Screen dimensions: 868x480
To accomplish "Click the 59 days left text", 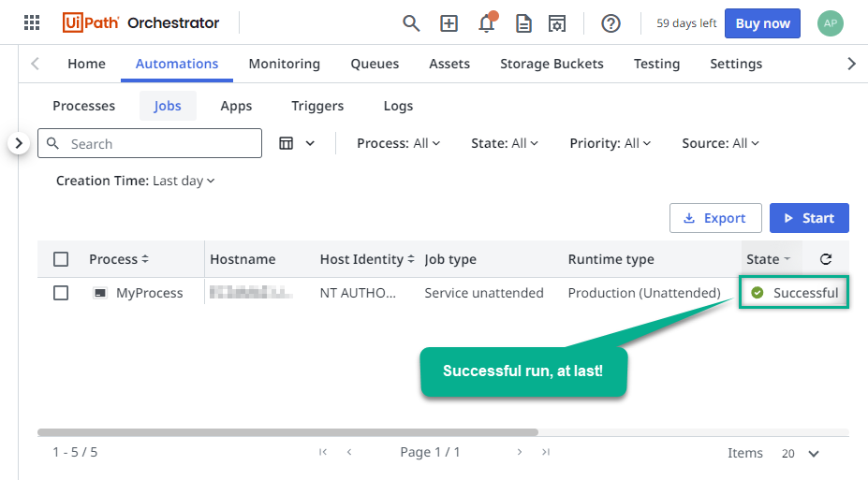I will coord(686,23).
